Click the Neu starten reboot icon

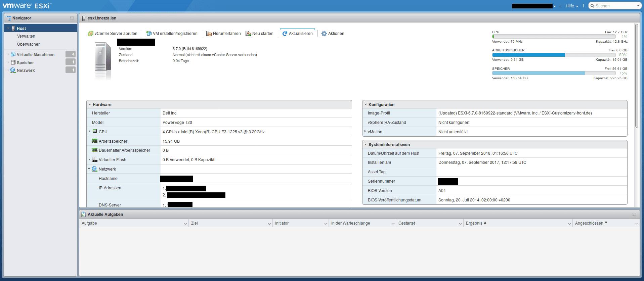[248, 34]
